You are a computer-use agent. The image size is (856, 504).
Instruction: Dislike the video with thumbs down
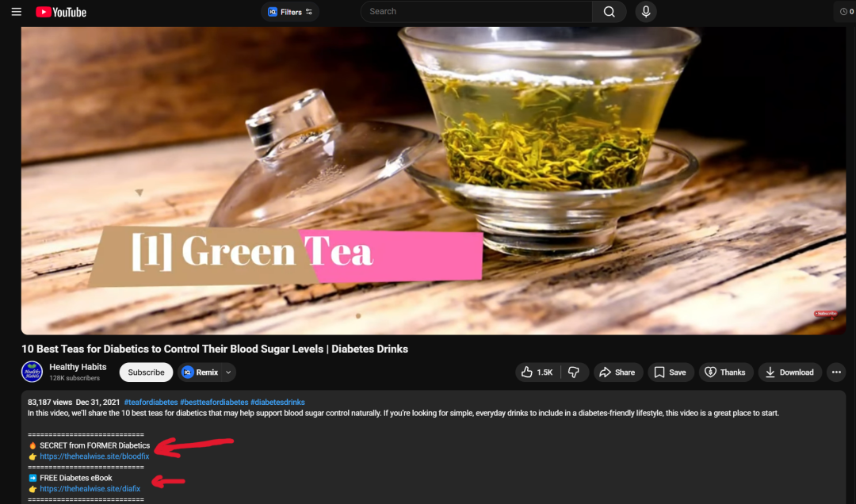[x=575, y=372]
